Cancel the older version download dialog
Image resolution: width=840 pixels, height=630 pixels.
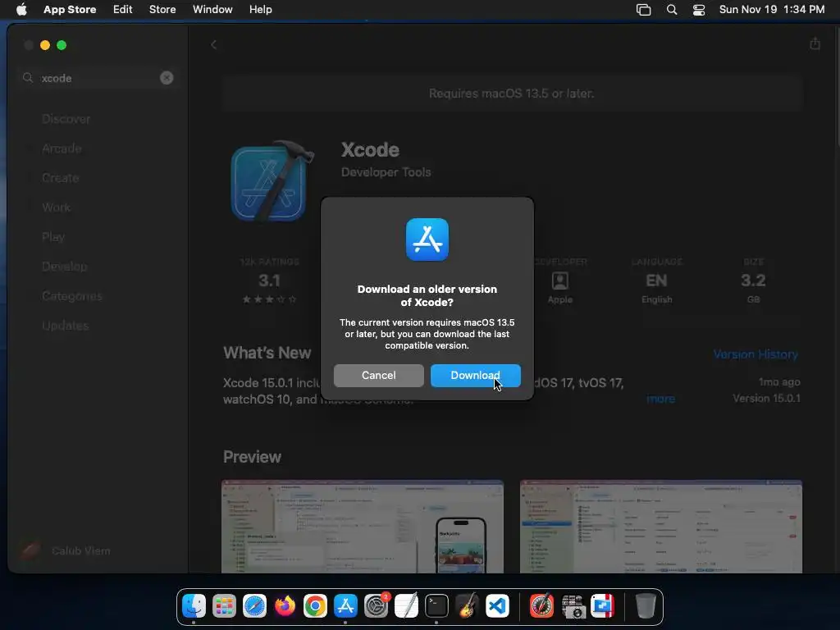(x=378, y=376)
